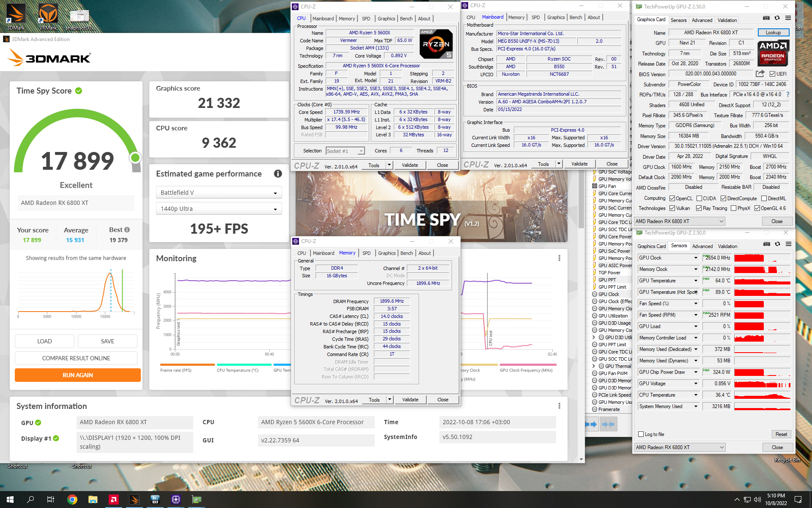This screenshot has height=508, width=812.
Task: Open the 3DMark desktop shortcut
Action: (x=16, y=16)
